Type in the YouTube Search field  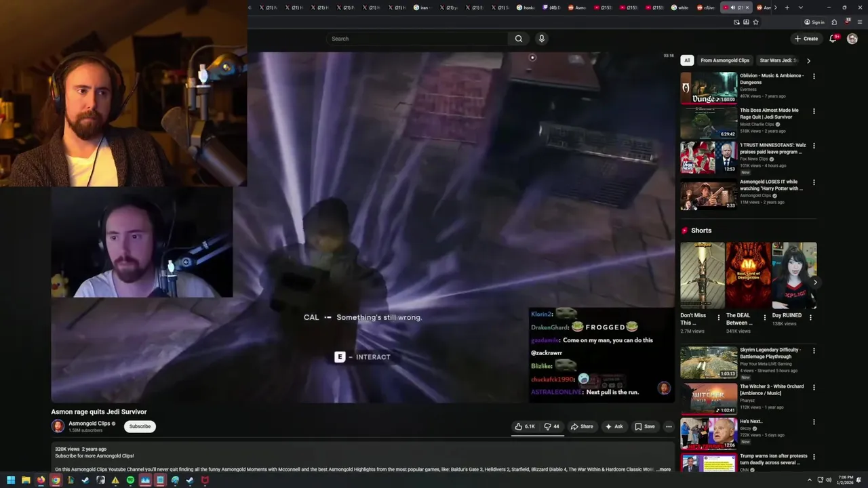pos(417,39)
